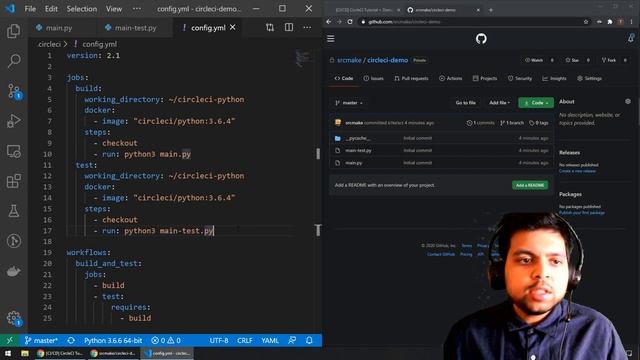Change Python 3.6.6 64-bit interpreter
The width and height of the screenshot is (640, 360).
click(x=113, y=340)
